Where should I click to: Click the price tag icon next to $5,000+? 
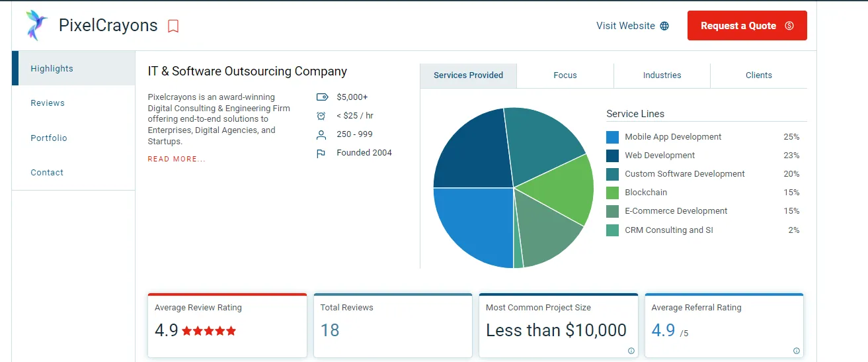pos(322,97)
